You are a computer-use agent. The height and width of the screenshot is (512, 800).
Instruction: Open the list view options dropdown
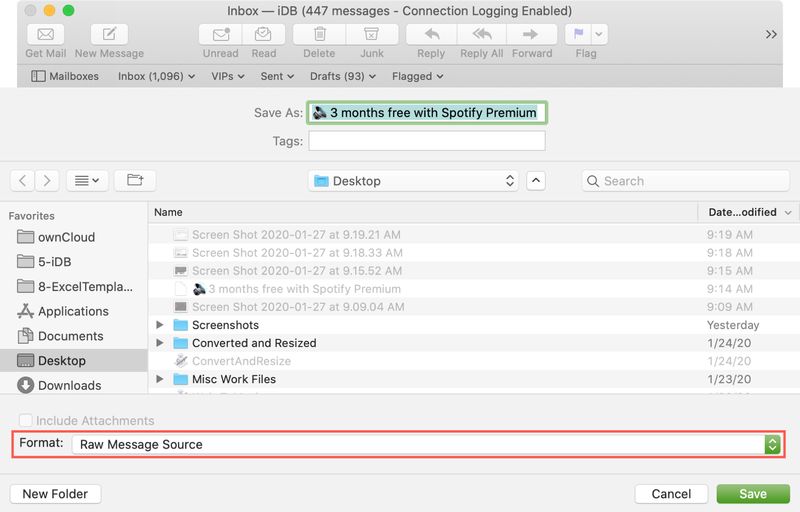point(87,181)
